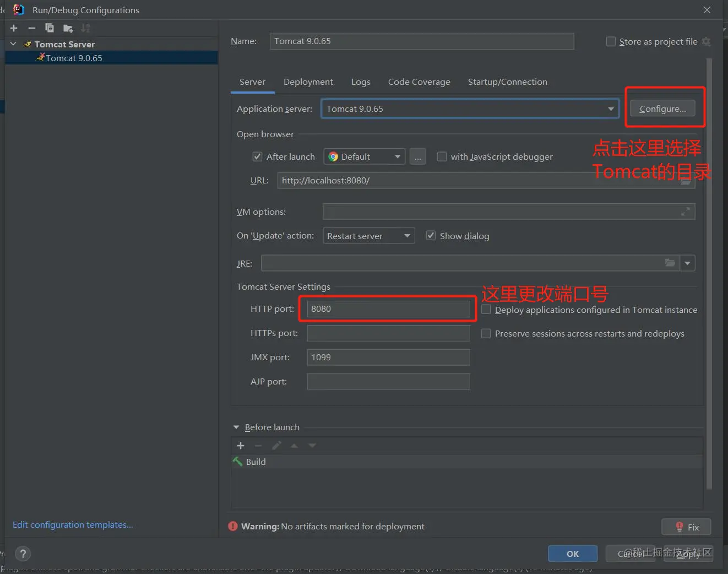
Task: Enable with JavaScript debugger
Action: pos(442,157)
